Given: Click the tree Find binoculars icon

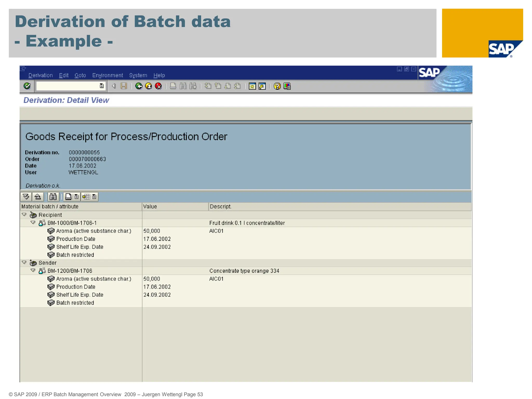Looking at the screenshot, I should pyautogui.click(x=53, y=197).
